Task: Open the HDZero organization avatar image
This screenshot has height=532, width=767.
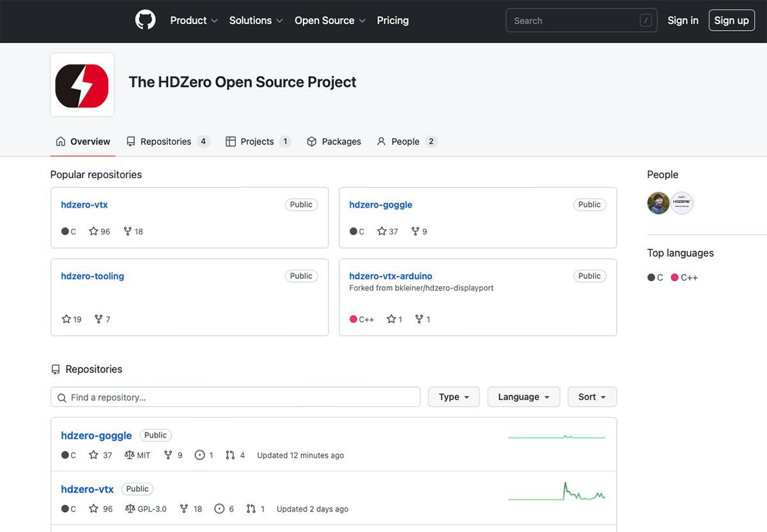Action: [82, 85]
